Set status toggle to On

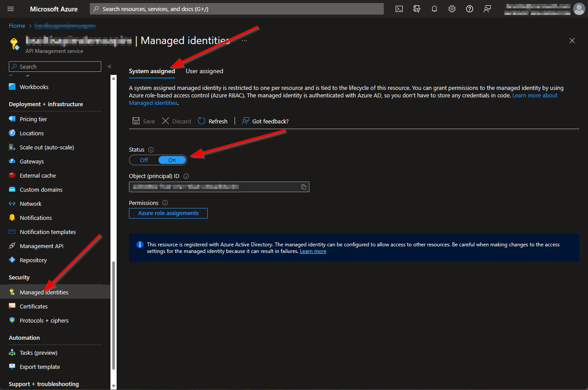click(172, 160)
